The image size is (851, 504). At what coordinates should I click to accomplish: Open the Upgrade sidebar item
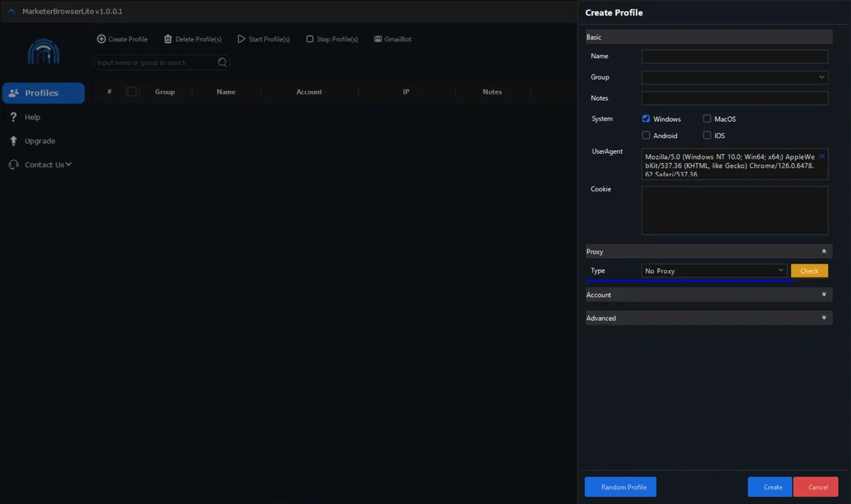click(x=43, y=141)
